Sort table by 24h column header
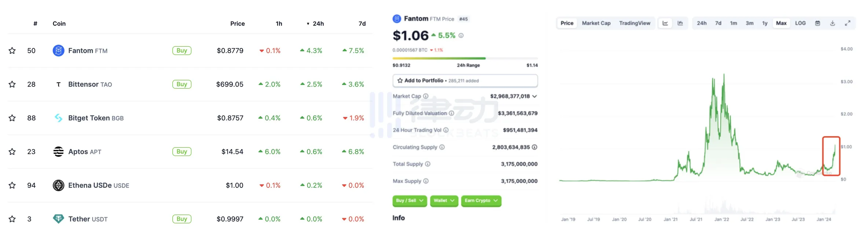 pyautogui.click(x=317, y=23)
